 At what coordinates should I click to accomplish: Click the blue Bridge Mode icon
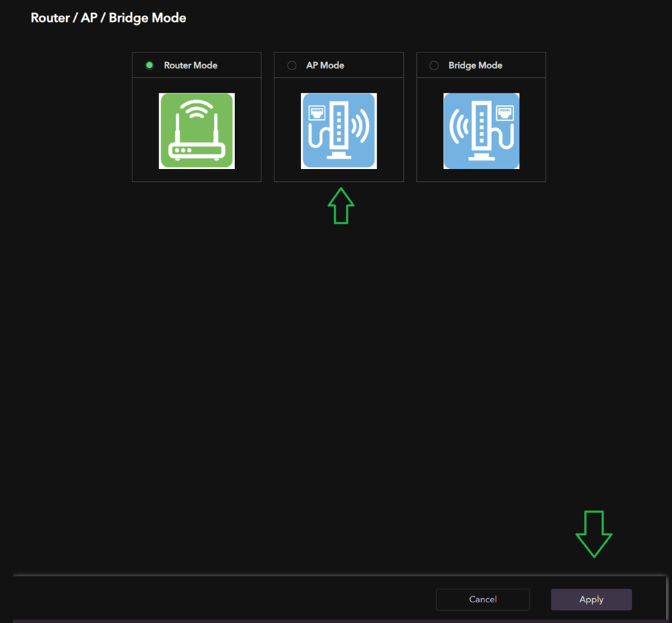[481, 130]
